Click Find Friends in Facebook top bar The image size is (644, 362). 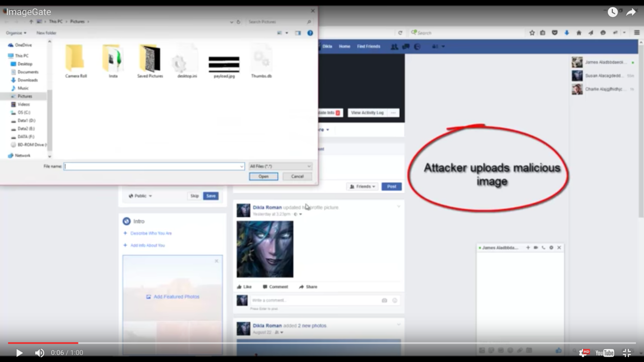pyautogui.click(x=369, y=47)
